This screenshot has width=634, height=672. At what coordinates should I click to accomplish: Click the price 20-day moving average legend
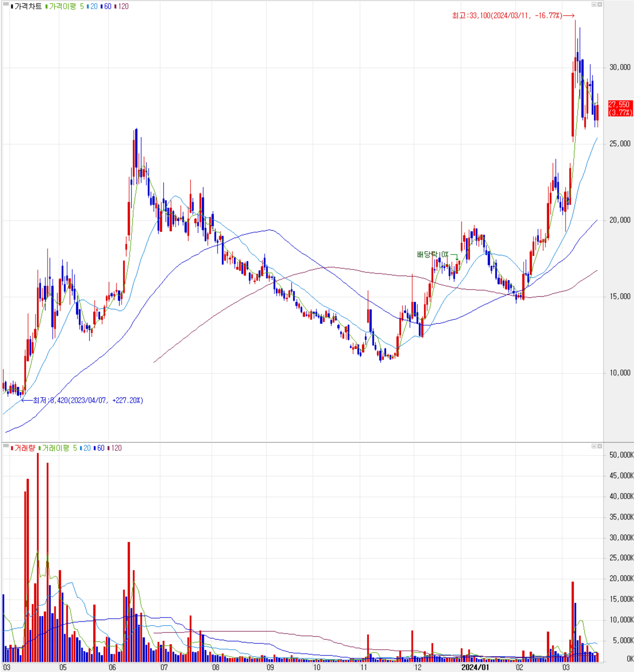click(x=93, y=7)
